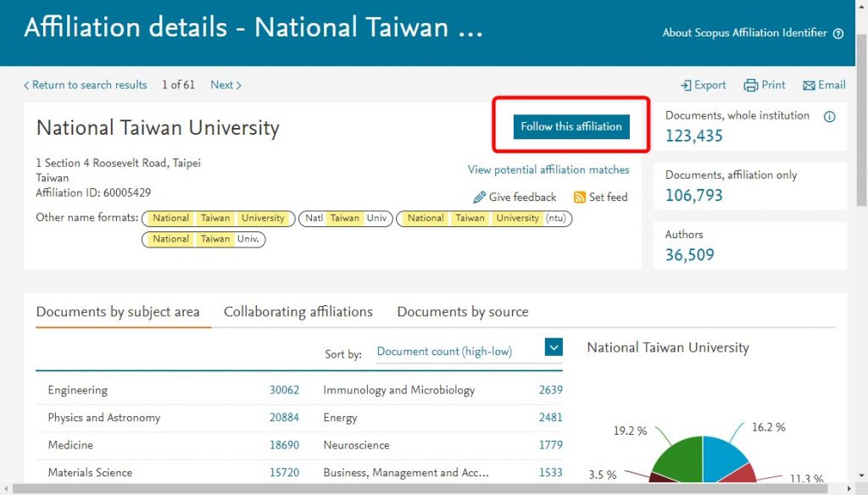Click Give feedback link text
Viewport: 868px width, 495px height.
pyautogui.click(x=522, y=197)
